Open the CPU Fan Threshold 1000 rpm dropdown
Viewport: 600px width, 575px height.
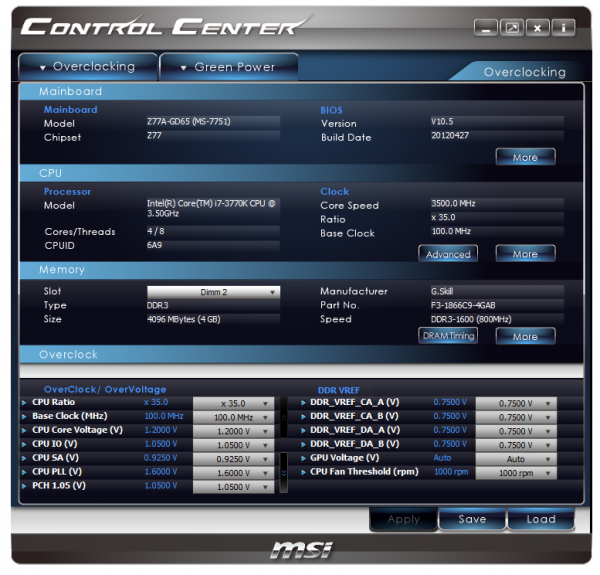coord(516,473)
